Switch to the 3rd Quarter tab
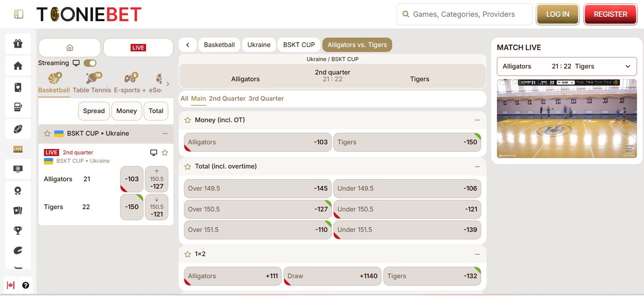The height and width of the screenshot is (296, 644). click(266, 98)
